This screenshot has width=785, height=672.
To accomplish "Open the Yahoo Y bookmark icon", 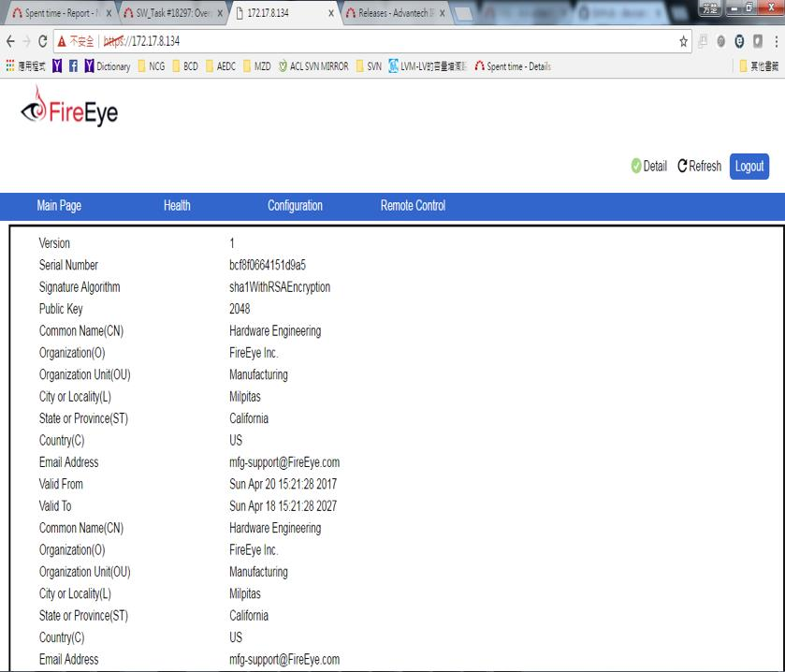I will 57,66.
